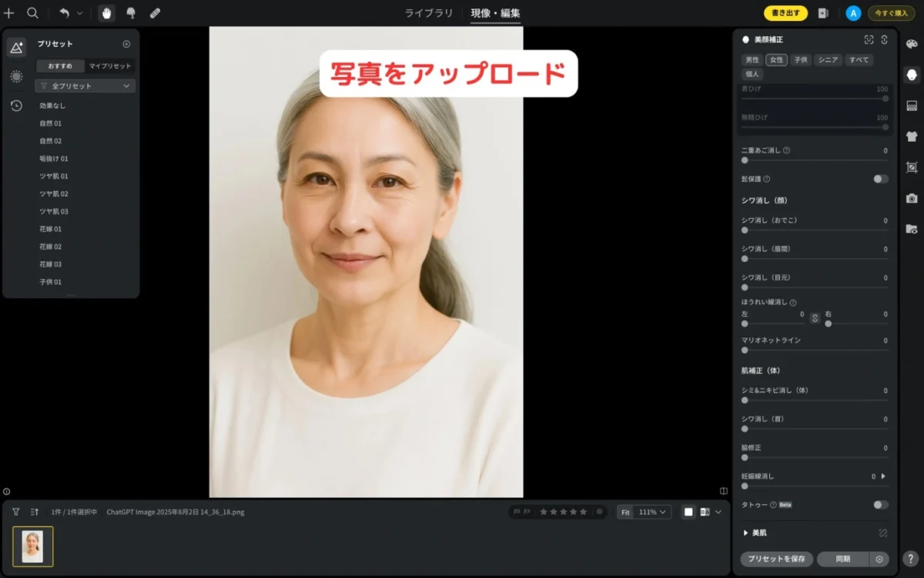Click the 今すぐ購入 button

891,13
